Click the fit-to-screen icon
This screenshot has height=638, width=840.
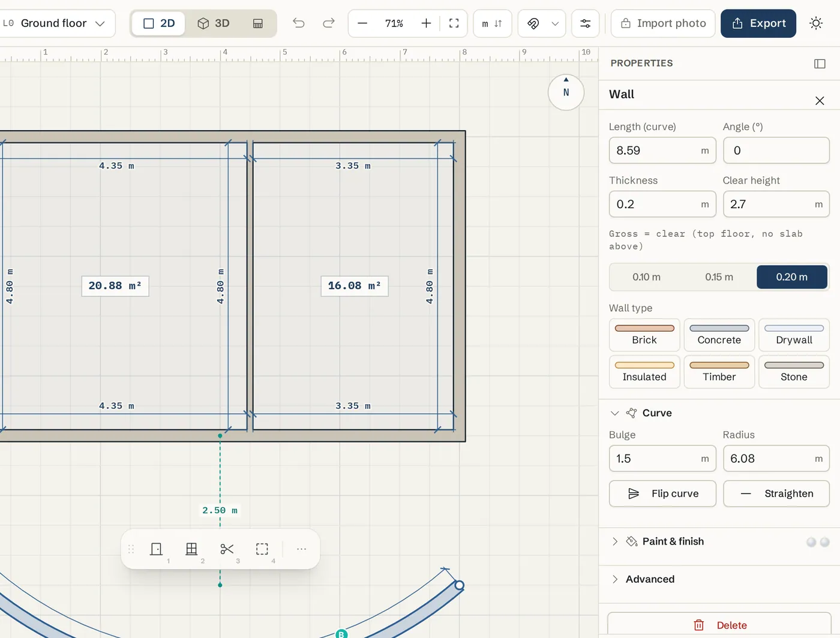coord(454,23)
